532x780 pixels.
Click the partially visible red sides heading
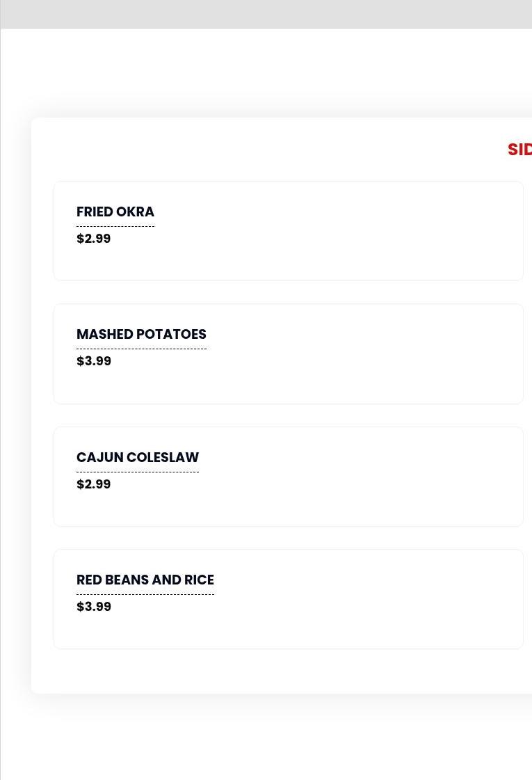519,150
